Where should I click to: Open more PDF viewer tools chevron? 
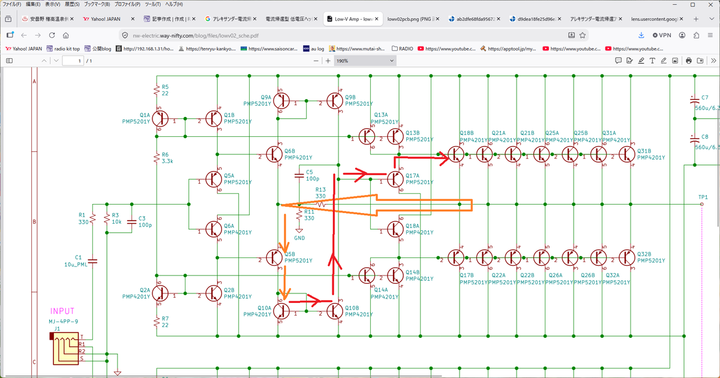713,61
